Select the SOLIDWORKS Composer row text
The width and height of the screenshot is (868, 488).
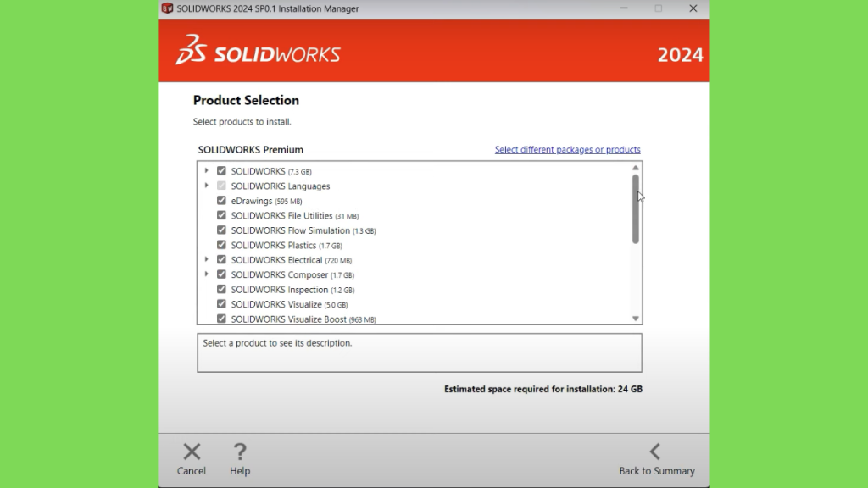coord(292,275)
